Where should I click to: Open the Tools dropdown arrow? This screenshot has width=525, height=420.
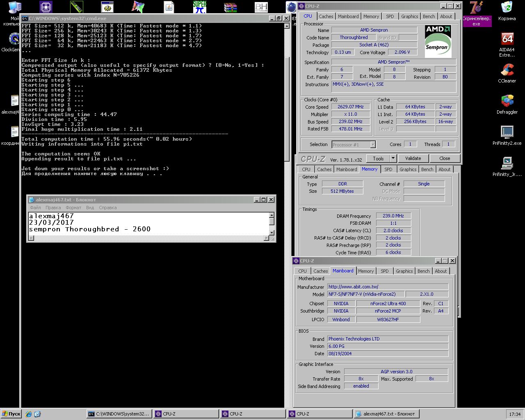[393, 158]
